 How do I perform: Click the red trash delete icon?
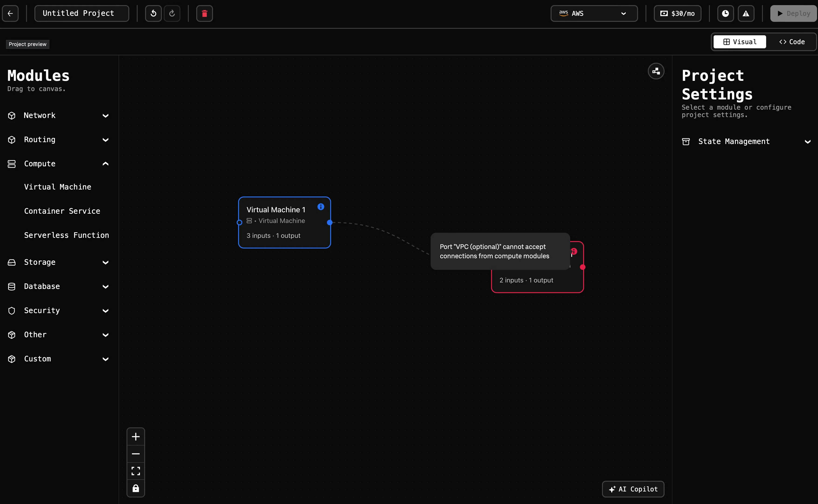click(205, 14)
